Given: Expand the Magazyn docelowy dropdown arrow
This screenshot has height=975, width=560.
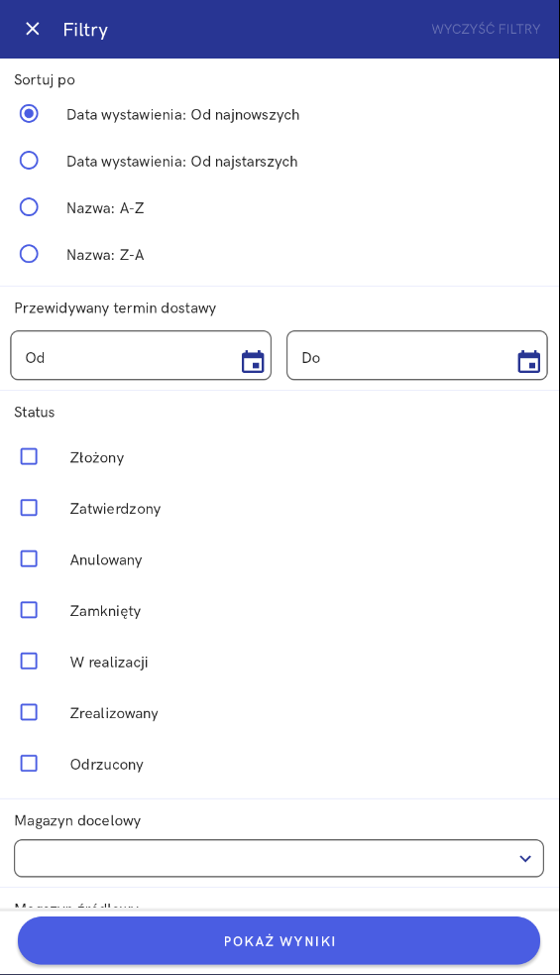Looking at the screenshot, I should tap(525, 859).
